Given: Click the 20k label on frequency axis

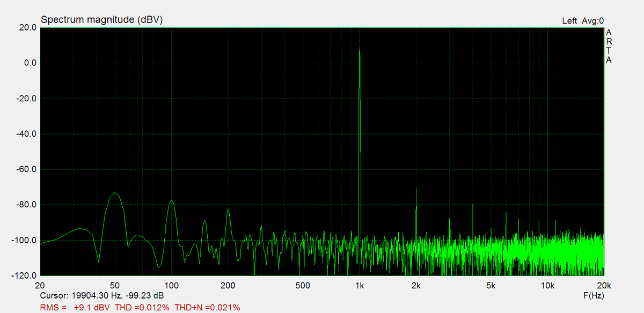Looking at the screenshot, I should click(x=603, y=286).
